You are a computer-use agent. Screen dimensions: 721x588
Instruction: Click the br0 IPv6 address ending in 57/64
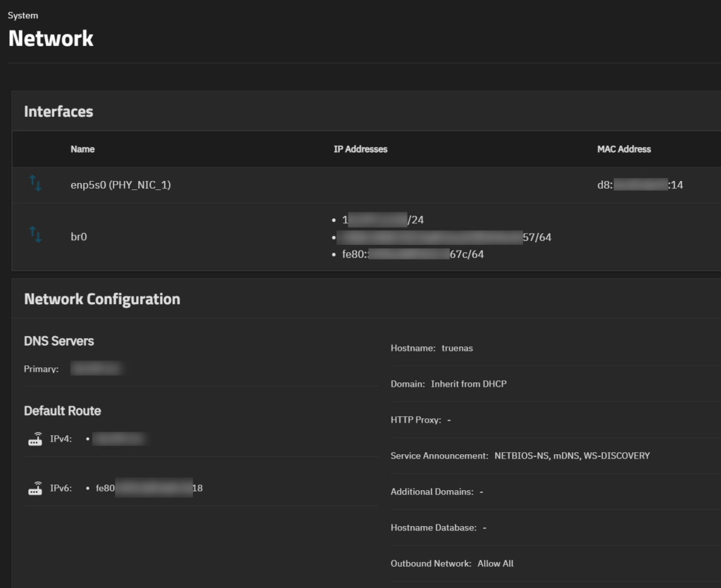pyautogui.click(x=444, y=237)
